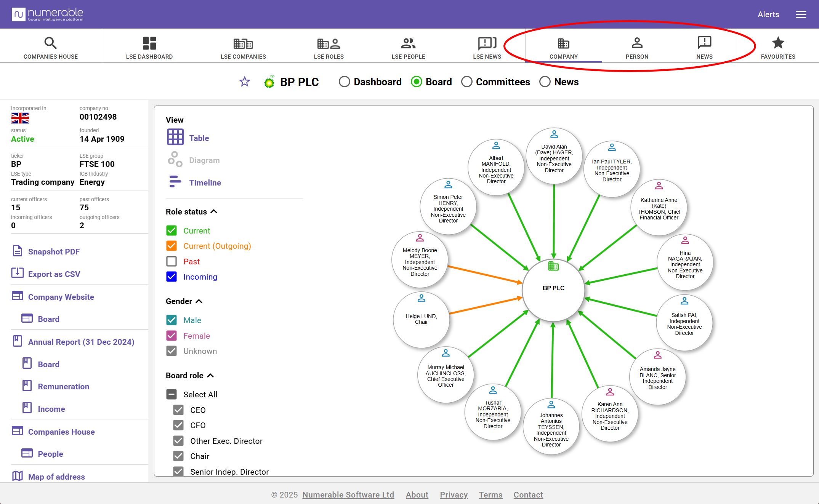
Task: Click the Privacy footer link
Action: tap(454, 494)
